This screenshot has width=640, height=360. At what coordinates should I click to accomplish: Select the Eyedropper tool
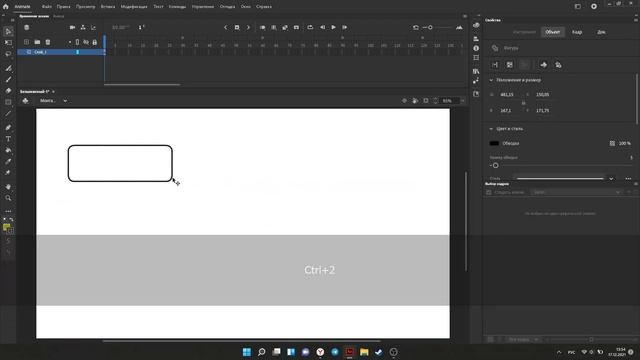8,161
